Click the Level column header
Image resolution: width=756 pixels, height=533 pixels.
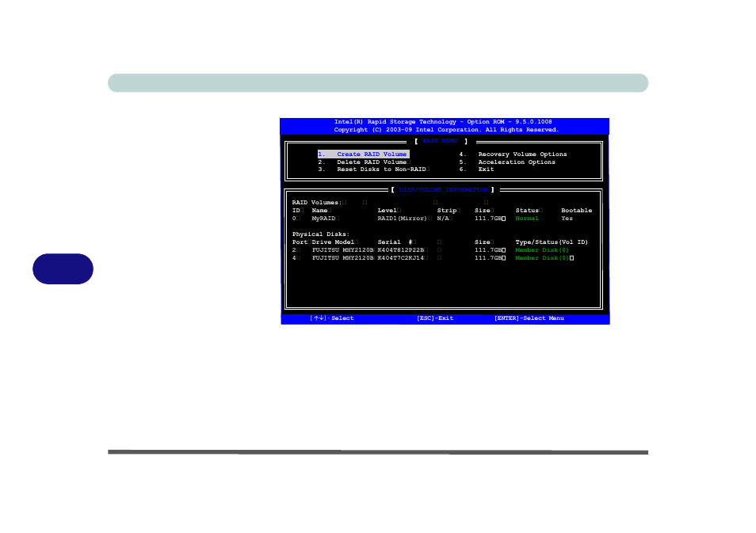click(x=388, y=211)
